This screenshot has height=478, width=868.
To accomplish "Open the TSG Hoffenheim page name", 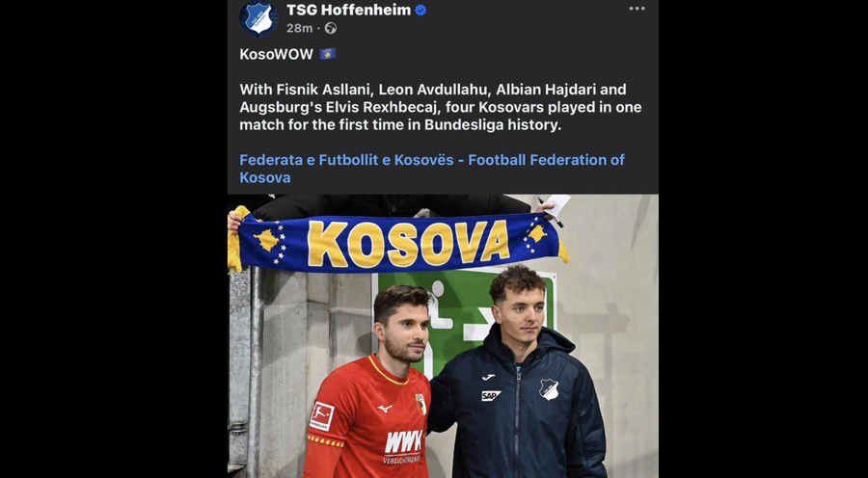I will tap(348, 11).
